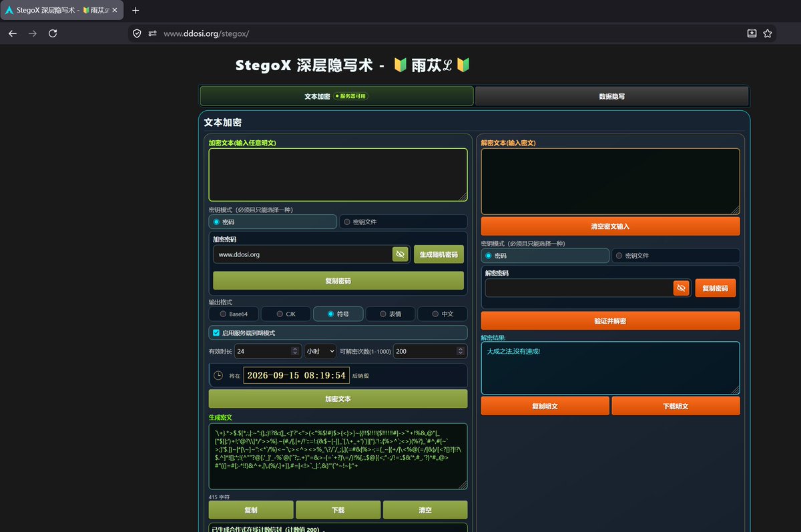The height and width of the screenshot is (532, 801).
Task: Go back with the browser back arrow
Action: coord(13,33)
